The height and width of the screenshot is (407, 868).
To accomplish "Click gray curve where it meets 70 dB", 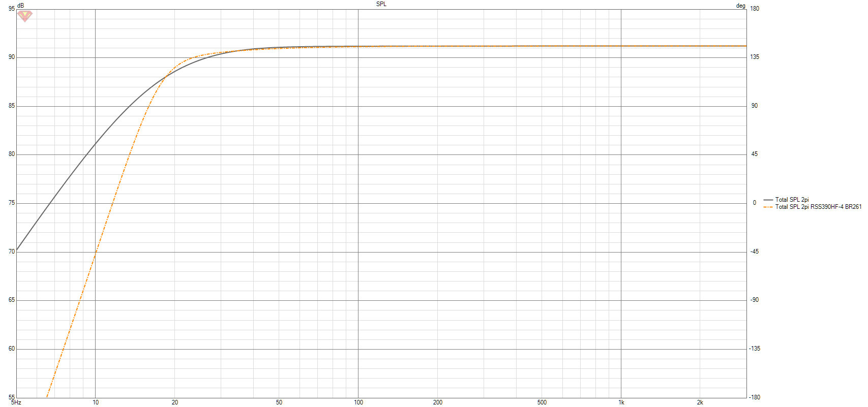I will (17, 251).
